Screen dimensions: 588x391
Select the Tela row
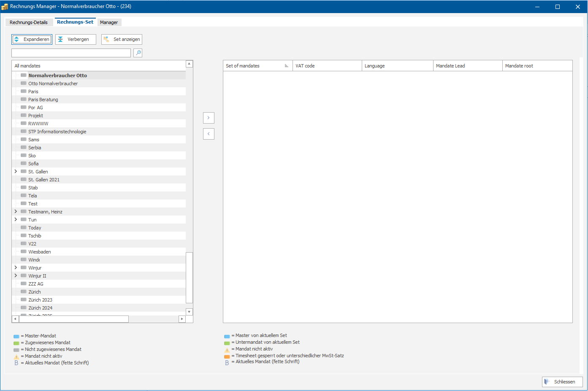[99, 196]
